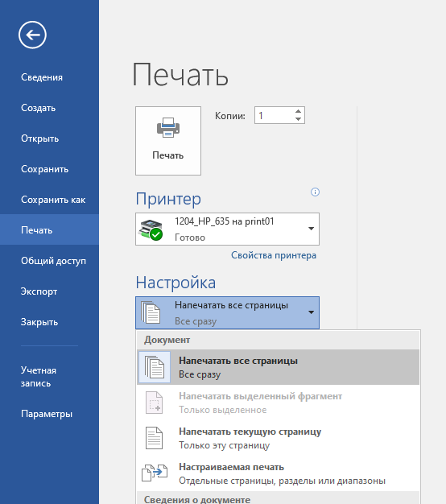The width and height of the screenshot is (446, 504).
Task: Increase copies with the up arrow
Action: (x=298, y=111)
